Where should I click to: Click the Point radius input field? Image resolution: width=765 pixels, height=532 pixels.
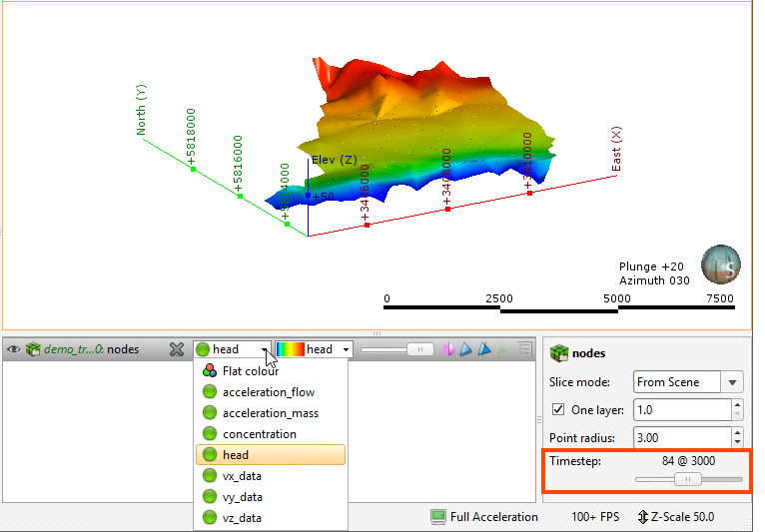click(x=680, y=438)
